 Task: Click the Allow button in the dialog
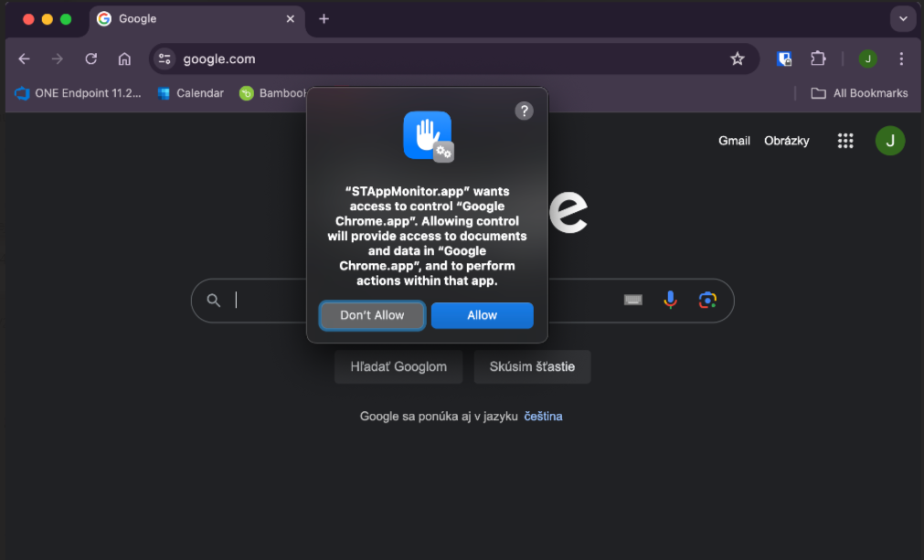(x=482, y=315)
